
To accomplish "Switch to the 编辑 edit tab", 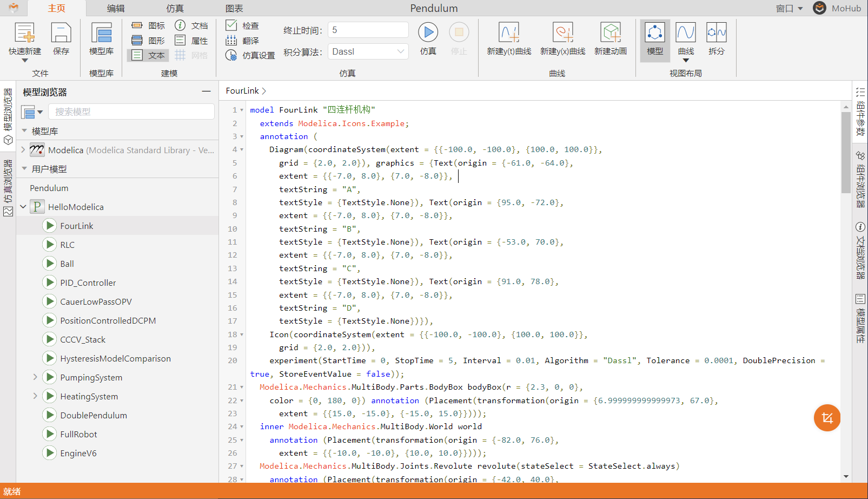I will point(116,8).
